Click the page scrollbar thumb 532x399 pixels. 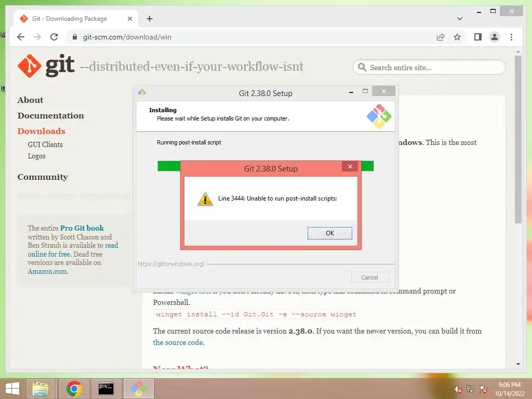pyautogui.click(x=518, y=139)
